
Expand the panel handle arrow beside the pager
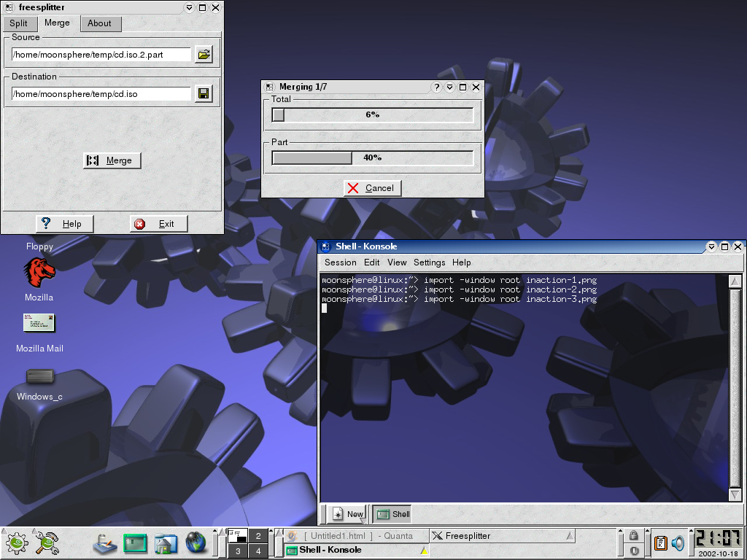214,532
